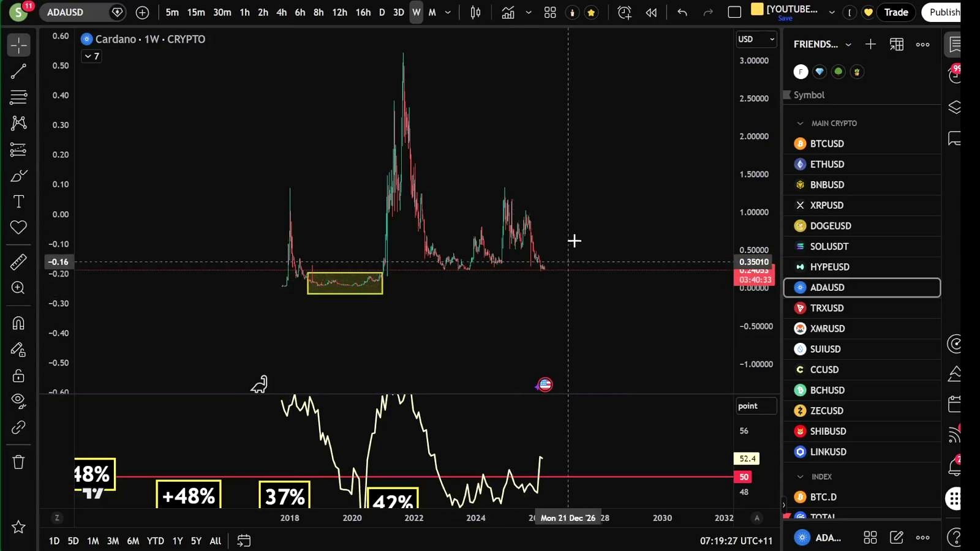The width and height of the screenshot is (980, 551).
Task: Select the blue diamond list marker
Action: [x=820, y=72]
